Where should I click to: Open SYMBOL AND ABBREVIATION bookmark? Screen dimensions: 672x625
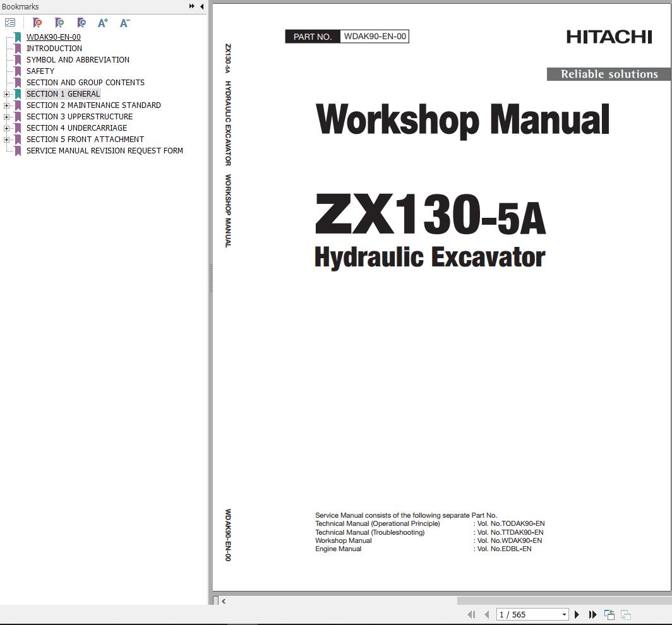tap(78, 60)
